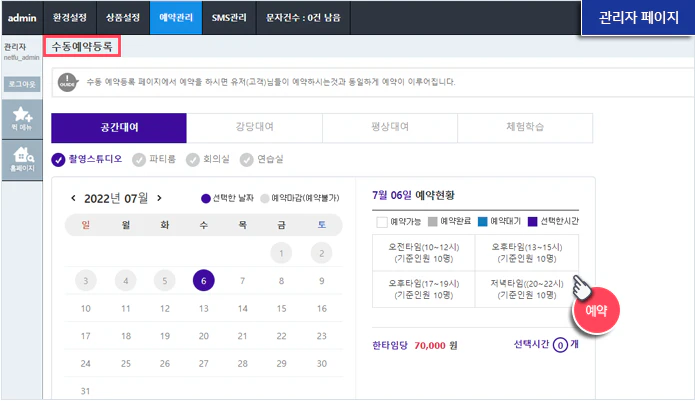Select date 9 on calendar
This screenshot has width=695, height=401.
(x=322, y=281)
